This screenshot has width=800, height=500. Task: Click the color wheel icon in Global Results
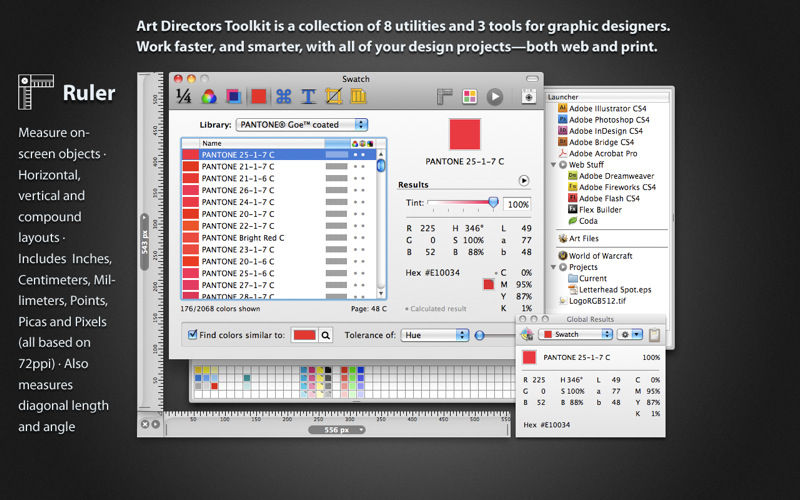pyautogui.click(x=527, y=334)
